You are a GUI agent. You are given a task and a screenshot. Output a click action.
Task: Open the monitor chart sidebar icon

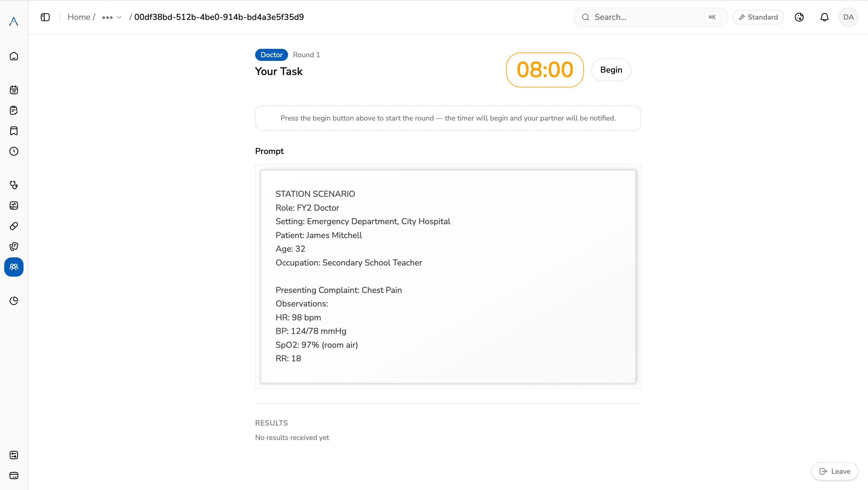coord(14,206)
